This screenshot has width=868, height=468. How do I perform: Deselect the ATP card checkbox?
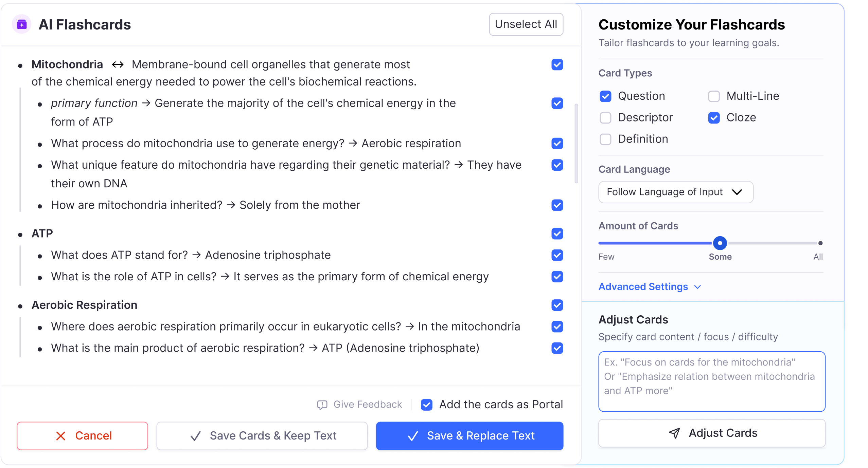pyautogui.click(x=557, y=233)
